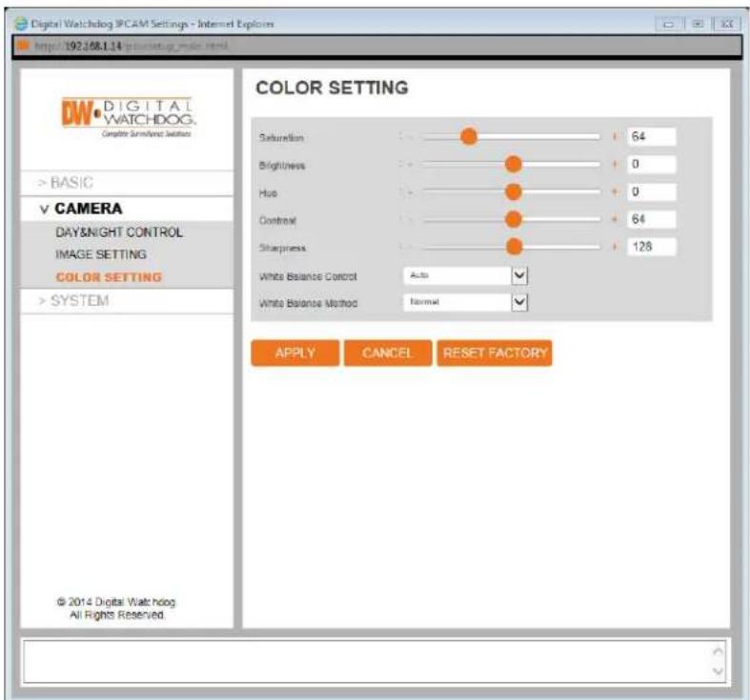Click the White Balance Control label
The image size is (750, 700).
click(308, 276)
